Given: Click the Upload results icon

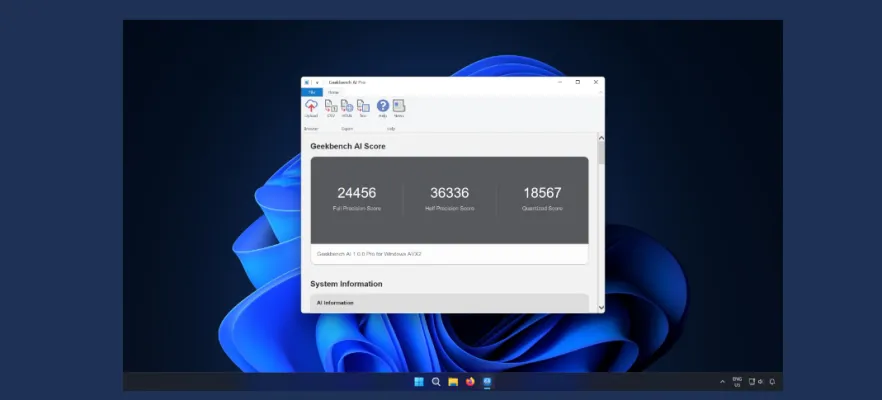Looking at the screenshot, I should click(x=311, y=107).
